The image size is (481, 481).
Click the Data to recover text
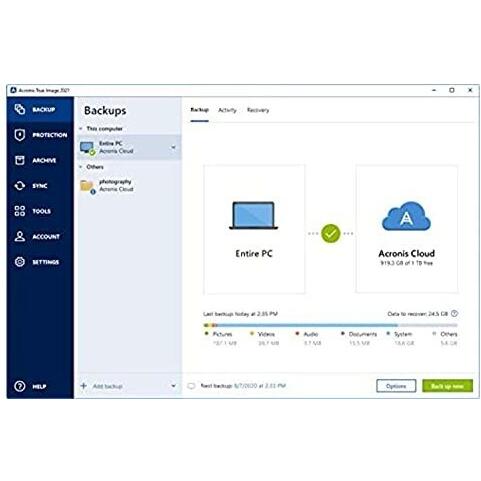pos(417,314)
